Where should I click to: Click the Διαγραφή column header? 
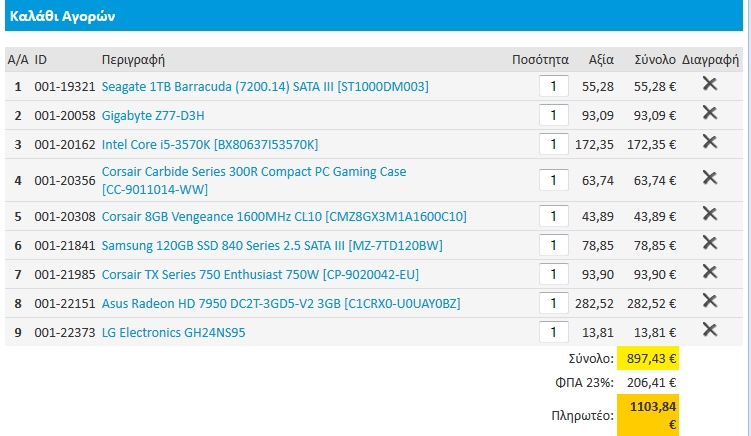710,60
